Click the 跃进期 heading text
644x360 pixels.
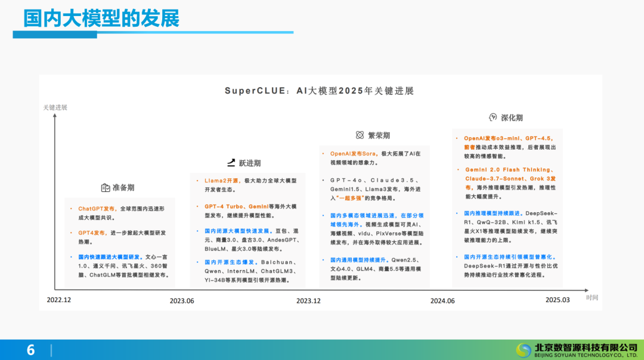(x=250, y=163)
